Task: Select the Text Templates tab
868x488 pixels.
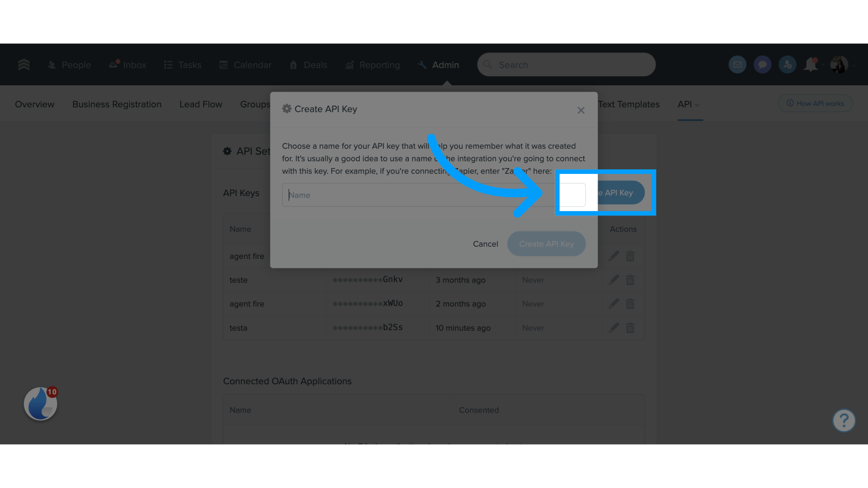Action: [628, 104]
